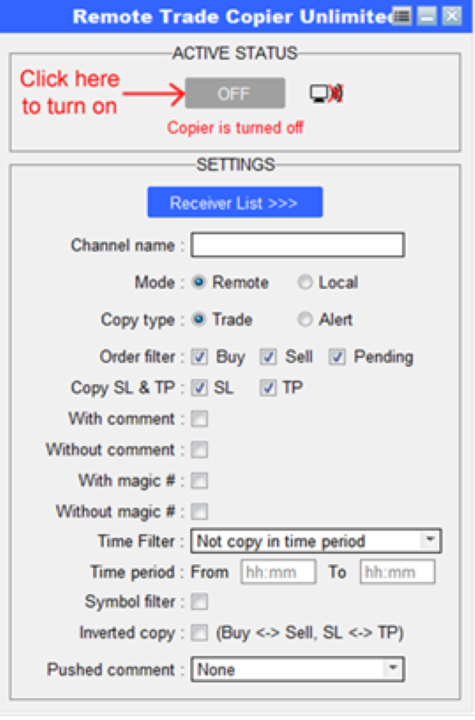Enable With magic # filter
This screenshot has width=475, height=720.
coord(199,481)
